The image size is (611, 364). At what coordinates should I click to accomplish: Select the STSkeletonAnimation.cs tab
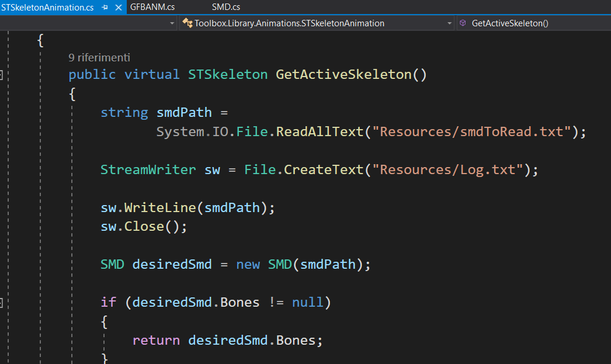point(47,8)
